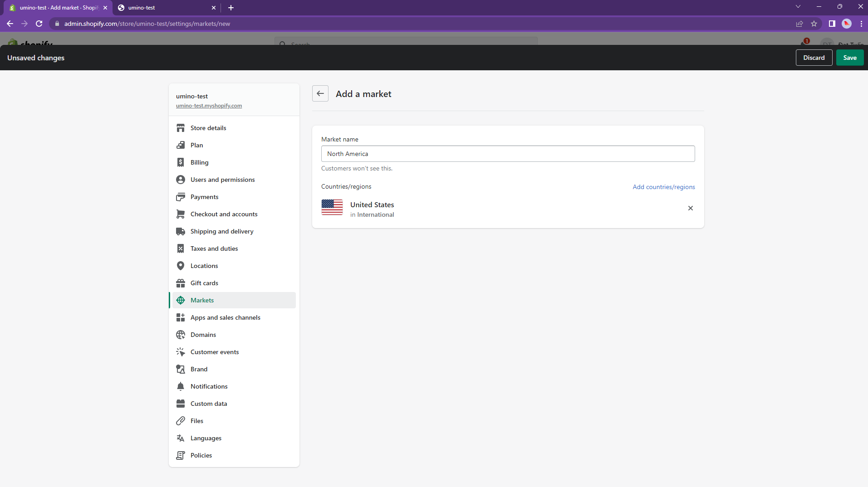Click the United States flag thumbnail
Image resolution: width=868 pixels, height=487 pixels.
pos(332,207)
